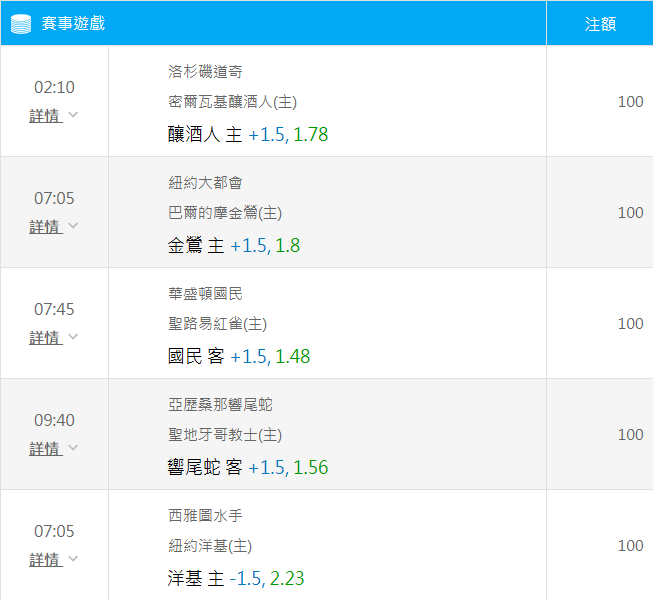Select bet 釀酒人 主 +1.5, 1.78
This screenshot has width=653, height=600.
[x=248, y=134]
